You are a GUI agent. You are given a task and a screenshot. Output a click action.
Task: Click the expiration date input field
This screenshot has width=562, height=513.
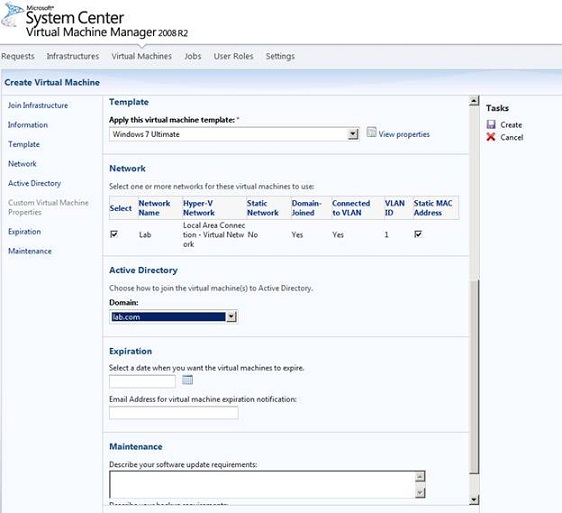[142, 381]
